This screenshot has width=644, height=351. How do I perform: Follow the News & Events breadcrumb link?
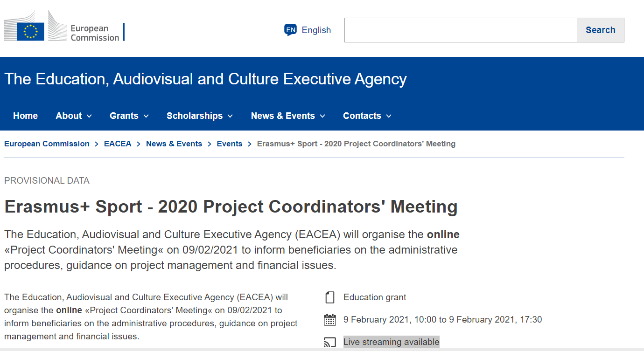pyautogui.click(x=174, y=144)
